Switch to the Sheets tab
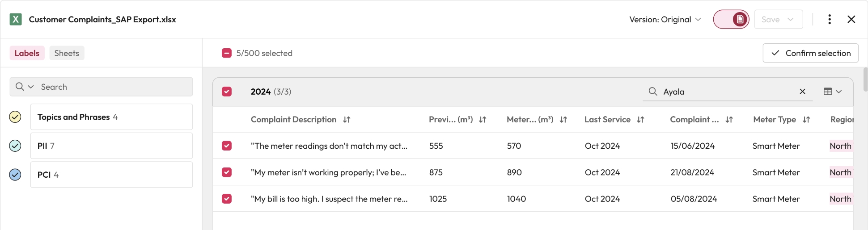Viewport: 868px width, 230px height. point(67,53)
